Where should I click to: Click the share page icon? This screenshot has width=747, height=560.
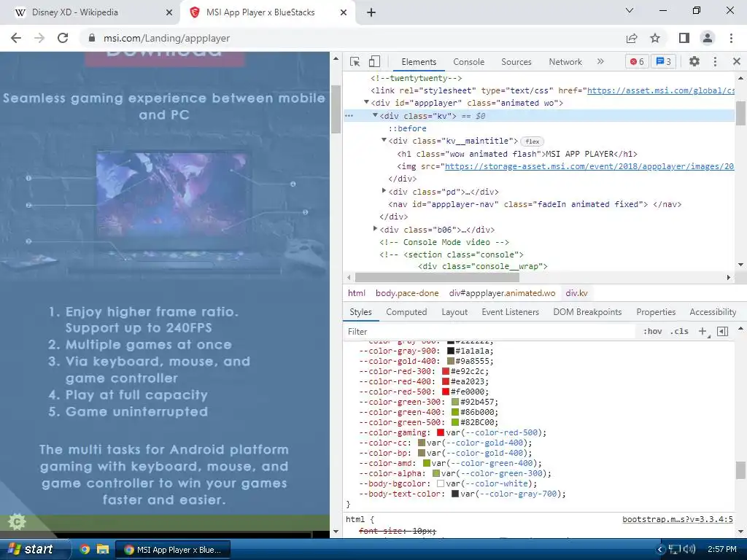[632, 38]
